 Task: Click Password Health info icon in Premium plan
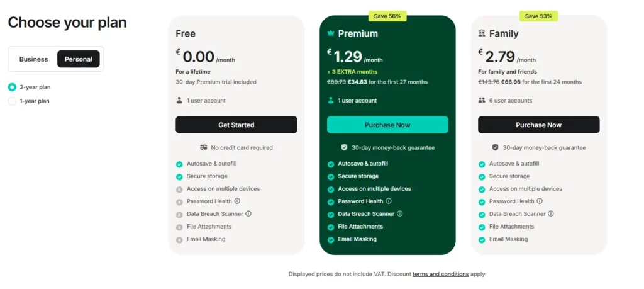coord(389,201)
